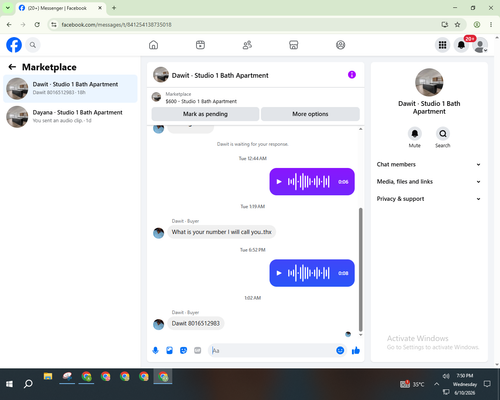The image size is (500, 400).
Task: Click the Mark as pending button
Action: point(205,114)
